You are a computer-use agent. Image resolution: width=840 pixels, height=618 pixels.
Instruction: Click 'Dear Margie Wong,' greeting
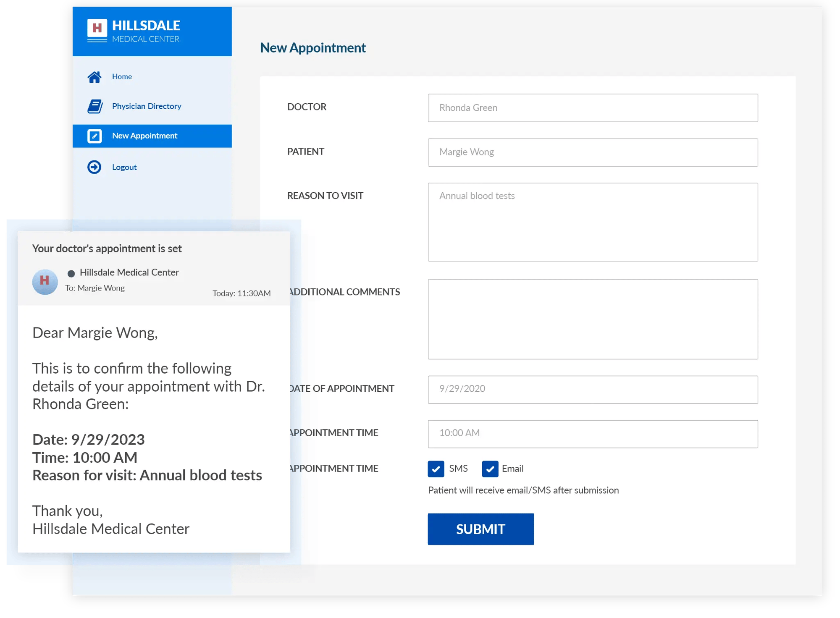coord(95,333)
